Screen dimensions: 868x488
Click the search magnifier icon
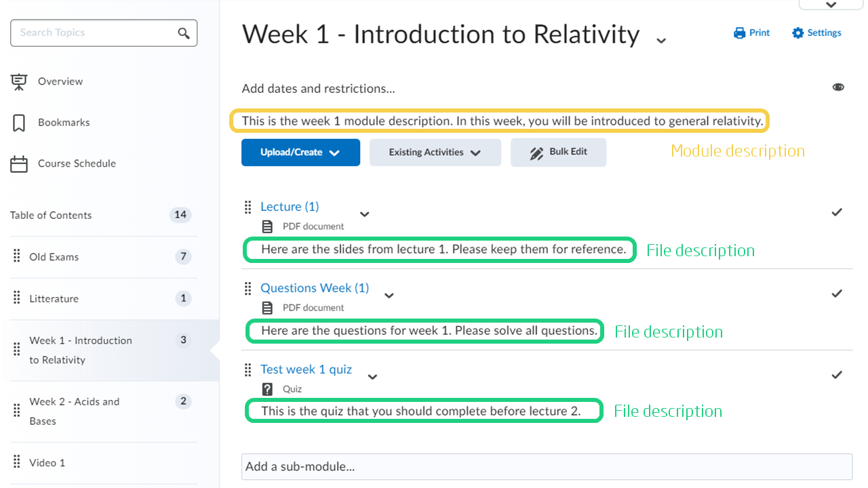(184, 33)
